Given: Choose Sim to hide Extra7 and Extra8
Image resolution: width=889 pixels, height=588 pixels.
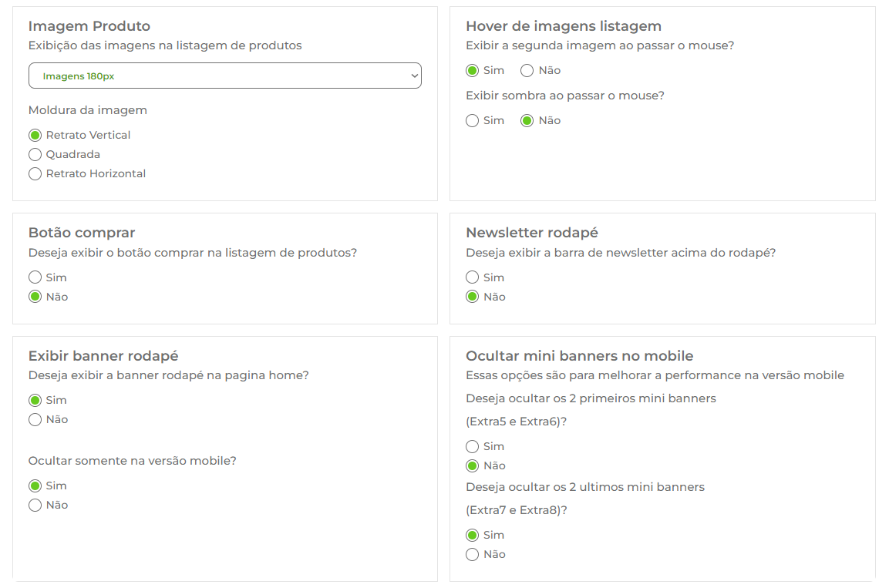Looking at the screenshot, I should (x=473, y=535).
